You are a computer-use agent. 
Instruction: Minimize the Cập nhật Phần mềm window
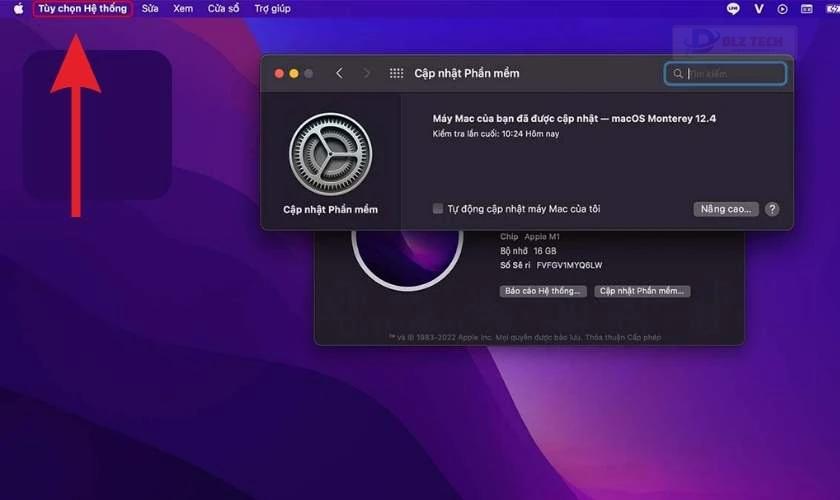[294, 73]
